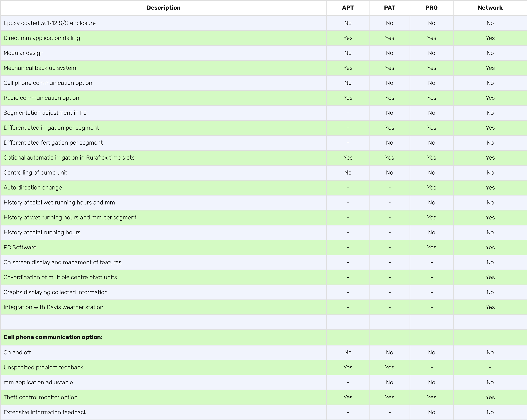527x420 pixels.
Task: Click APT value for Unspecified problem feedback
Action: click(348, 367)
